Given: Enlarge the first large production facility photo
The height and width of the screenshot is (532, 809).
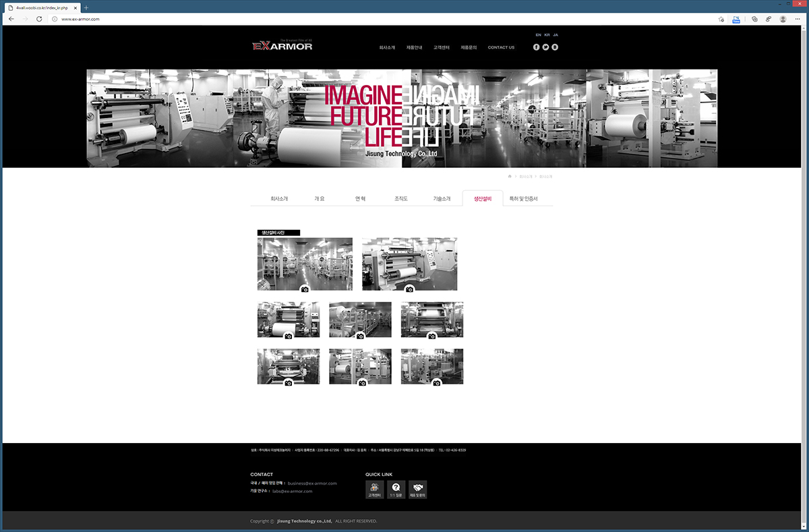Looking at the screenshot, I should [x=305, y=264].
